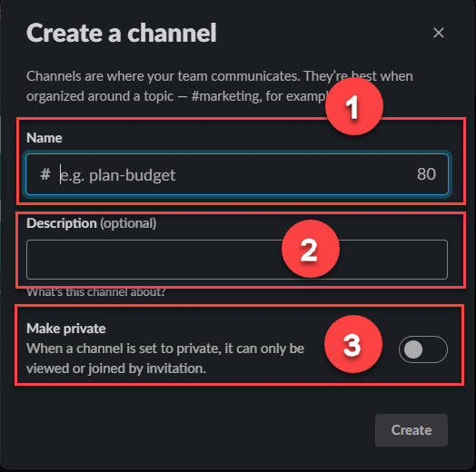
Task: Click the empty Description input box
Action: coord(237,260)
